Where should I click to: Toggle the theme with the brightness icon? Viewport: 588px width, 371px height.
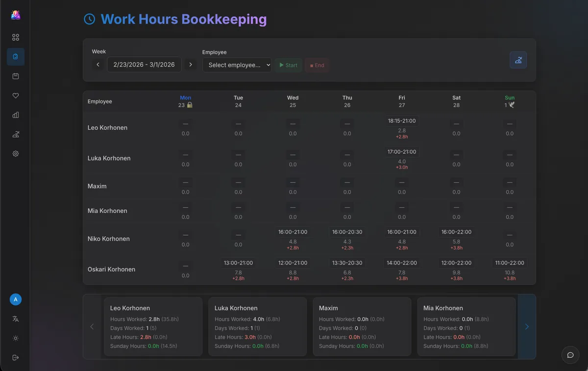click(x=15, y=338)
